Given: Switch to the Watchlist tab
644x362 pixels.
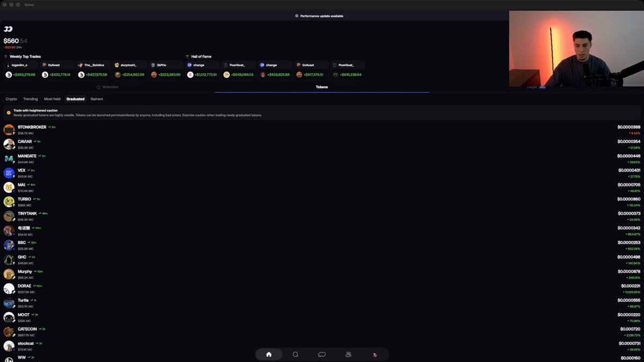Looking at the screenshot, I should (107, 87).
